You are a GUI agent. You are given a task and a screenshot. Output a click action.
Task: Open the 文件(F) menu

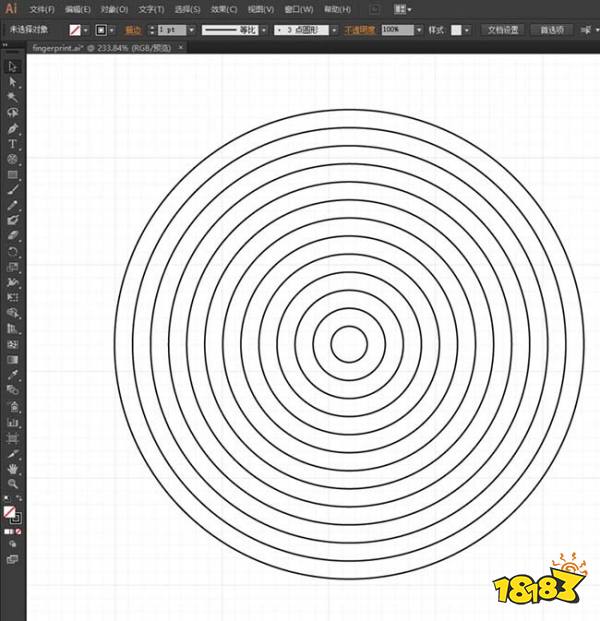pyautogui.click(x=42, y=9)
